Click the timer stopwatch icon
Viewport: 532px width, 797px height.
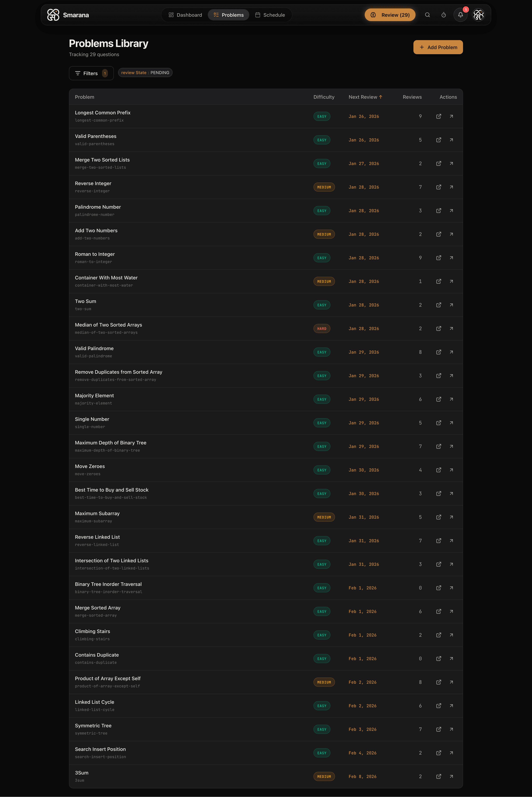(x=444, y=15)
